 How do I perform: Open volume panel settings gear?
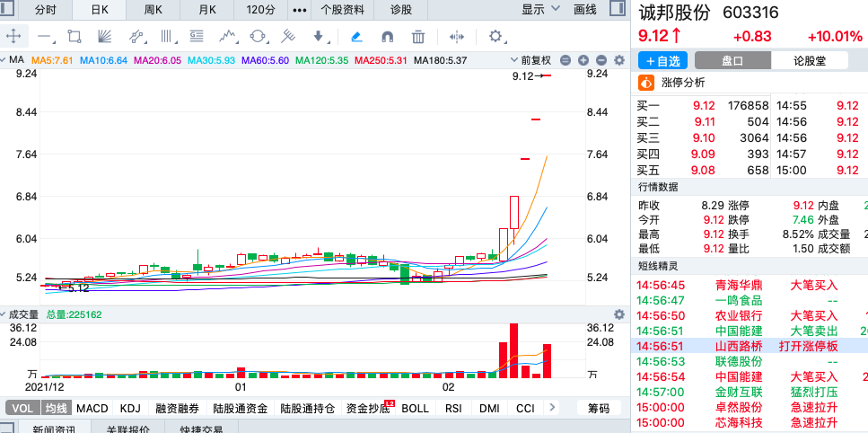coord(618,314)
